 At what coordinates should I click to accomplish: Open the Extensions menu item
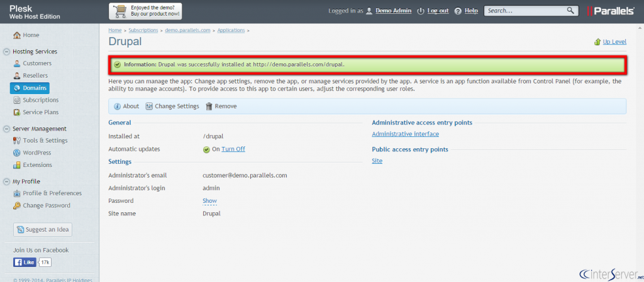click(x=37, y=165)
